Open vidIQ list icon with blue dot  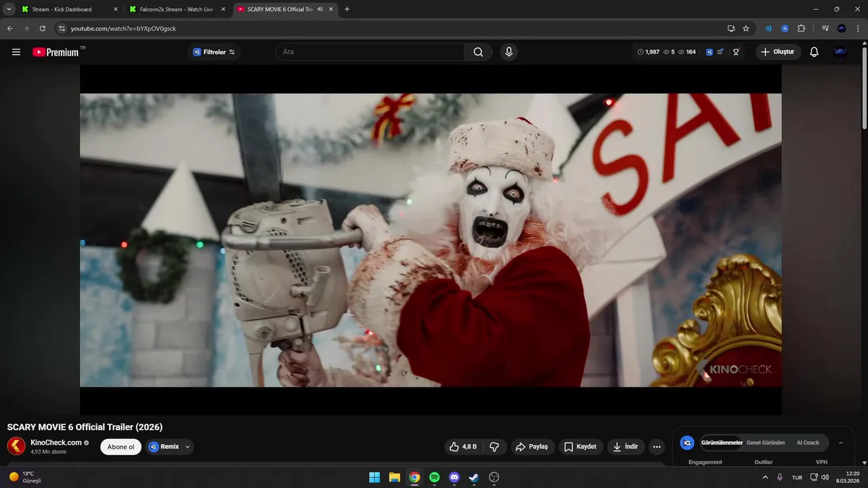[720, 52]
